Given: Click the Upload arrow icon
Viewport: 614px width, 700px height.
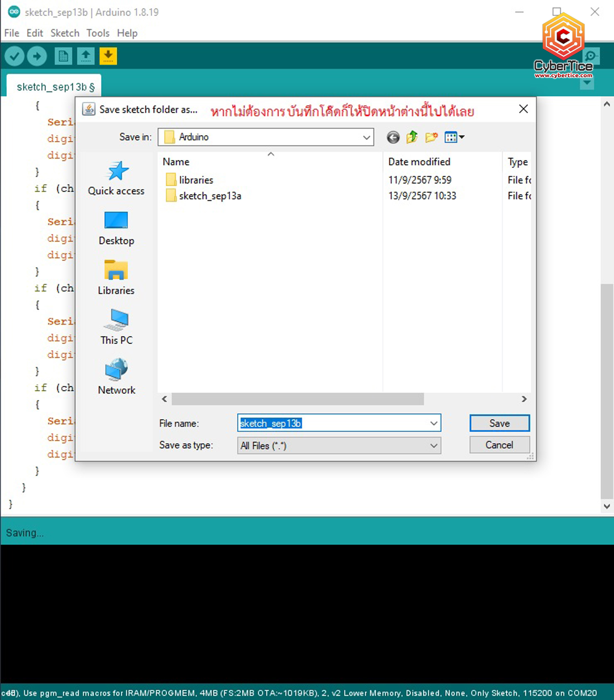Looking at the screenshot, I should (37, 56).
